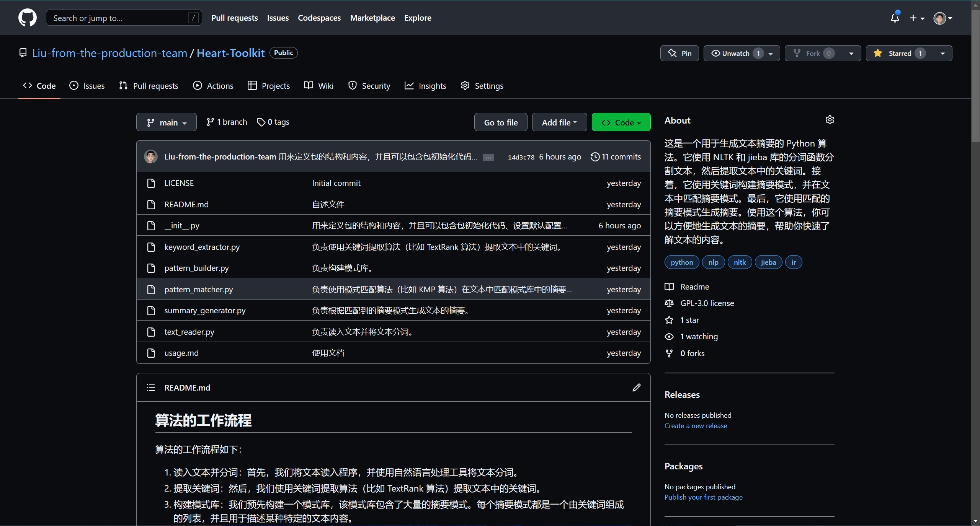Click the GPL-3.0 license icon
980x526 pixels.
coord(670,303)
